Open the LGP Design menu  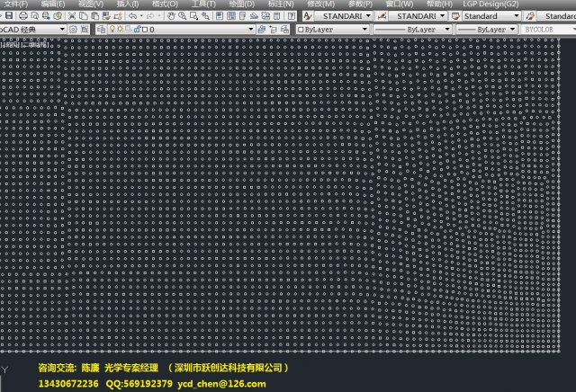point(493,4)
